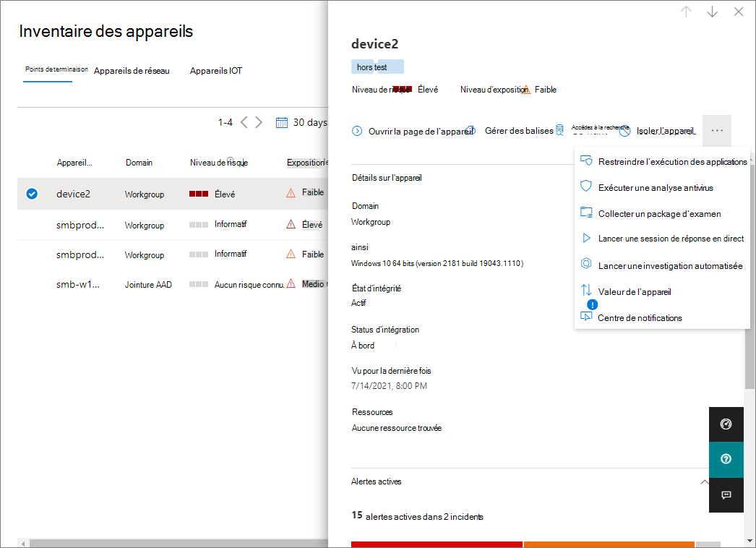
Task: Uncheck the device2 row checkmark
Action: coord(32,194)
